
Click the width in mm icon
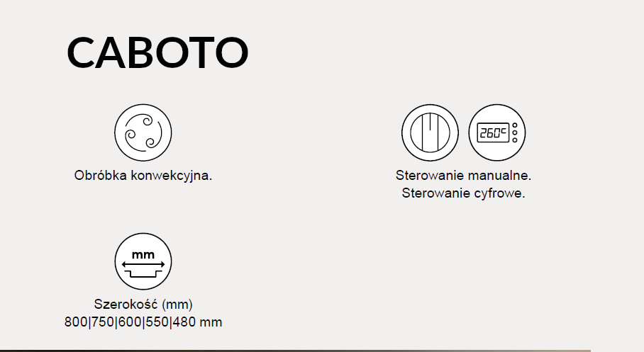coord(143,262)
